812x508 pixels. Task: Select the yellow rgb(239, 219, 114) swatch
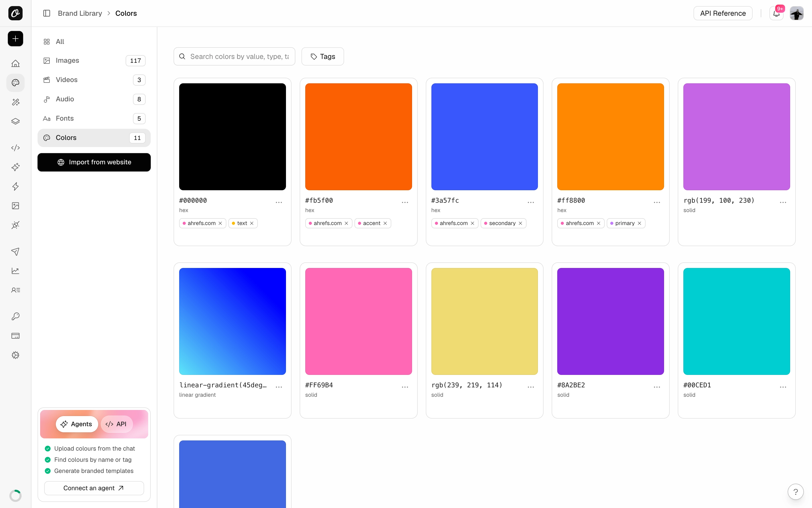pyautogui.click(x=484, y=321)
